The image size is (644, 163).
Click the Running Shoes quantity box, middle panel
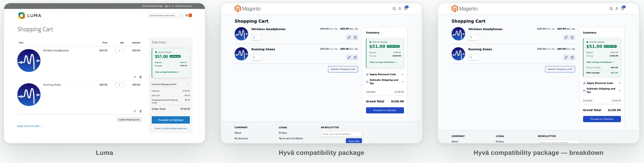point(256,57)
